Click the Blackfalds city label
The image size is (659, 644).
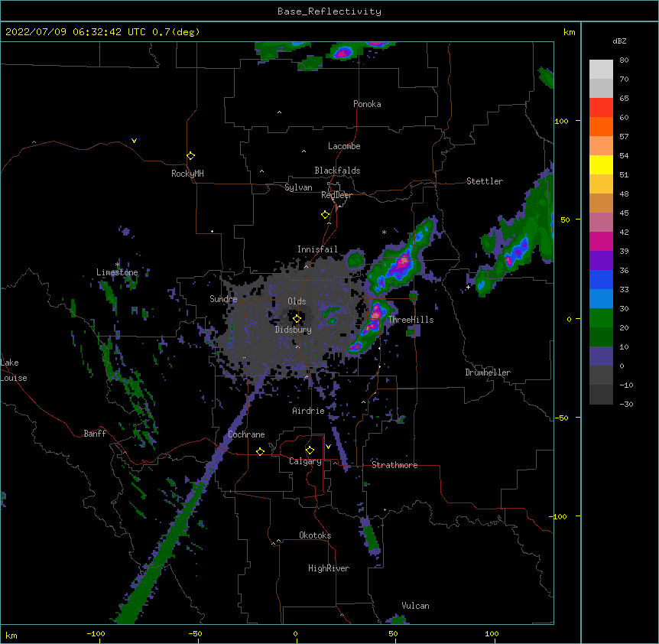pyautogui.click(x=337, y=171)
